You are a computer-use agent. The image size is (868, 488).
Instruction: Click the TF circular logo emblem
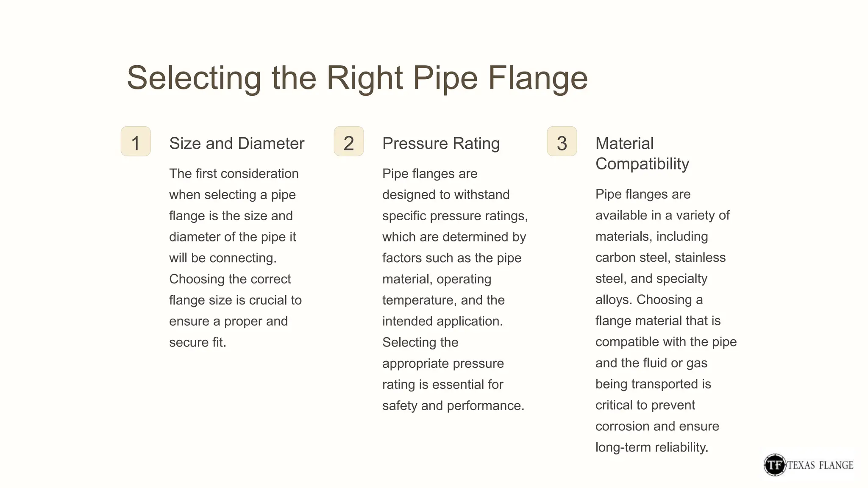coord(774,465)
